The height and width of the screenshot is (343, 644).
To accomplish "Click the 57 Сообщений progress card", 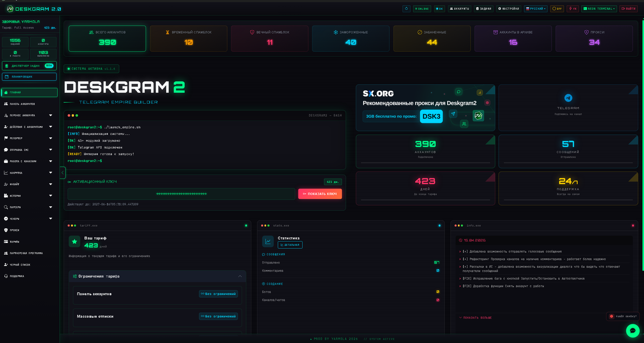I will (568, 151).
